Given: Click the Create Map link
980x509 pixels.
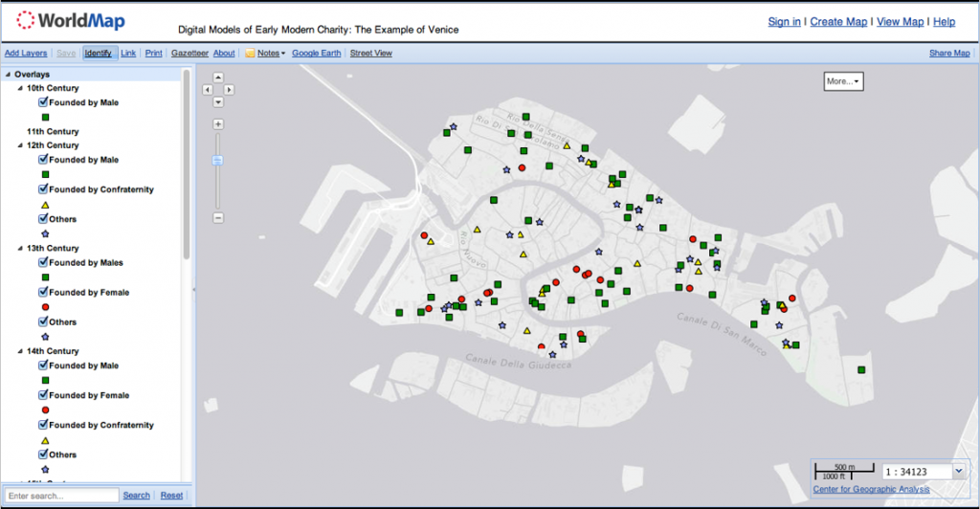Looking at the screenshot, I should coord(838,22).
